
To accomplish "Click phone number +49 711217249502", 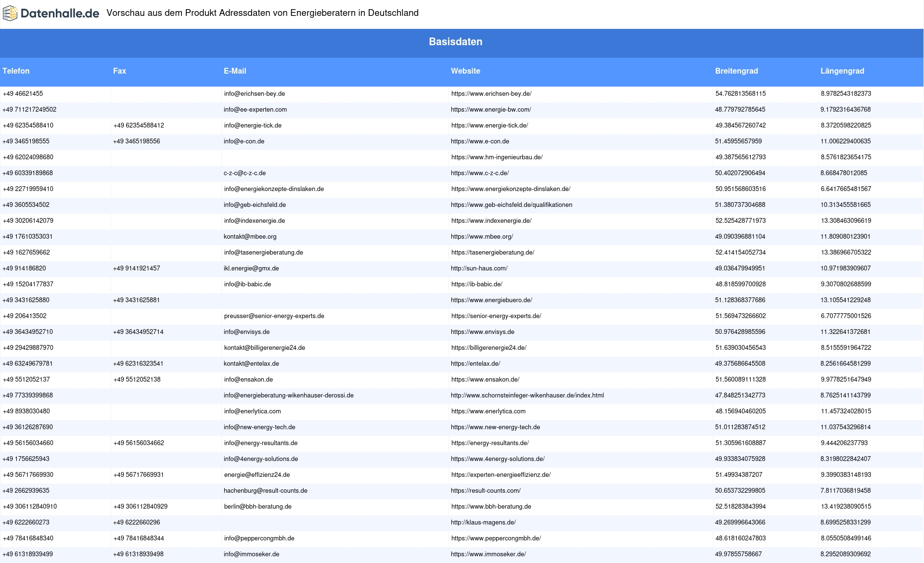I will (x=29, y=110).
